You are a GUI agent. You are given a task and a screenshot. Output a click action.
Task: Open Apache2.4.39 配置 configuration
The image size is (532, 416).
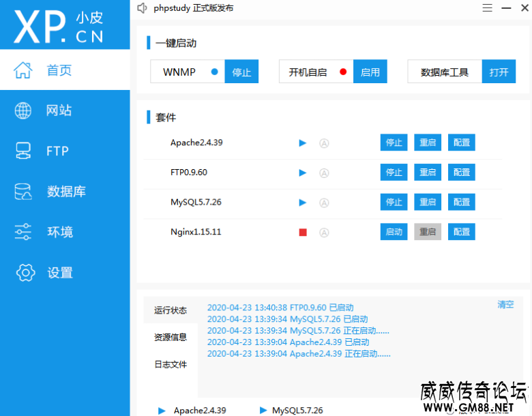pyautogui.click(x=462, y=143)
